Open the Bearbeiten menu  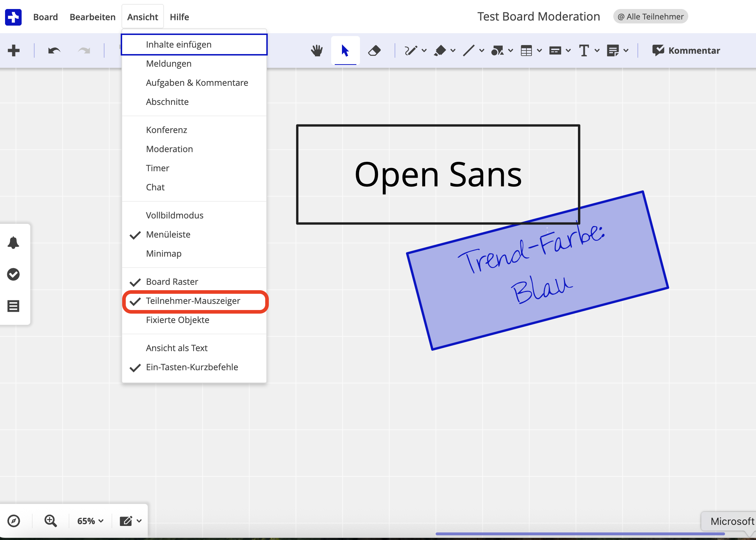[93, 17]
